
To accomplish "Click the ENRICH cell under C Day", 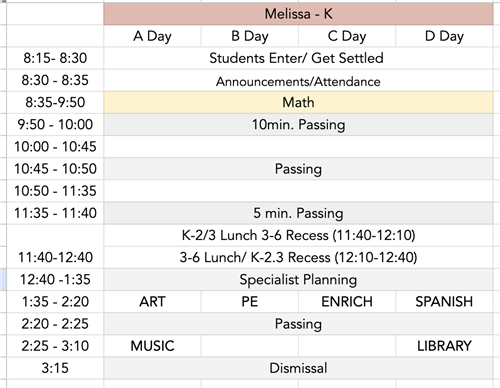I will tap(347, 302).
